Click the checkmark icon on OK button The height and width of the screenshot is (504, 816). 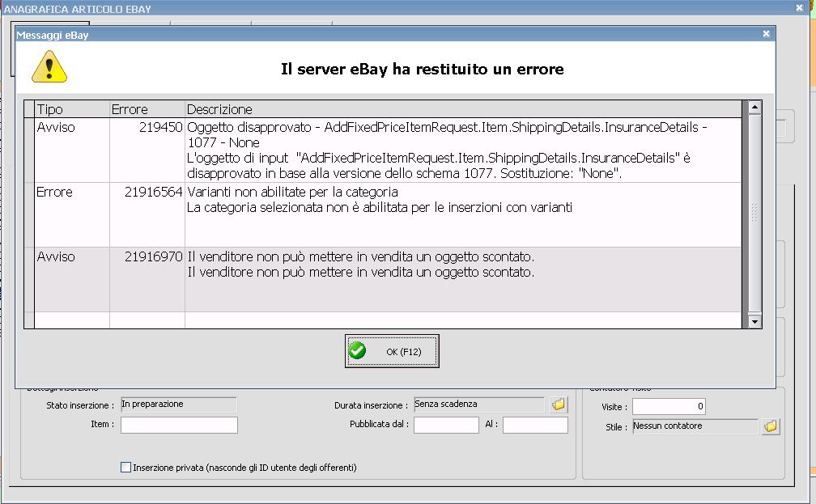point(357,350)
